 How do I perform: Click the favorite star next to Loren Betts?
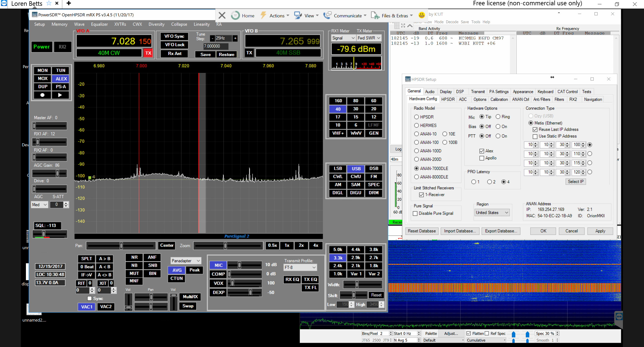click(49, 3)
